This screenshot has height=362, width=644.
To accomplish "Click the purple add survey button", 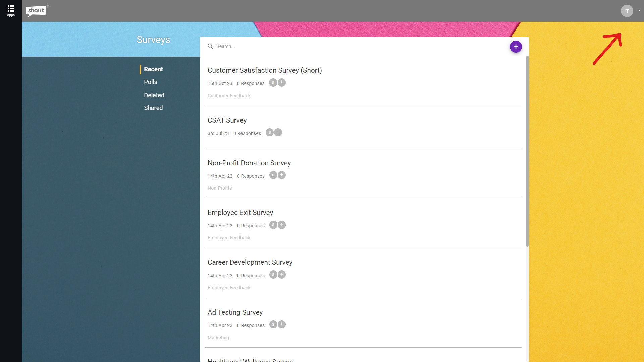I will tap(516, 47).
